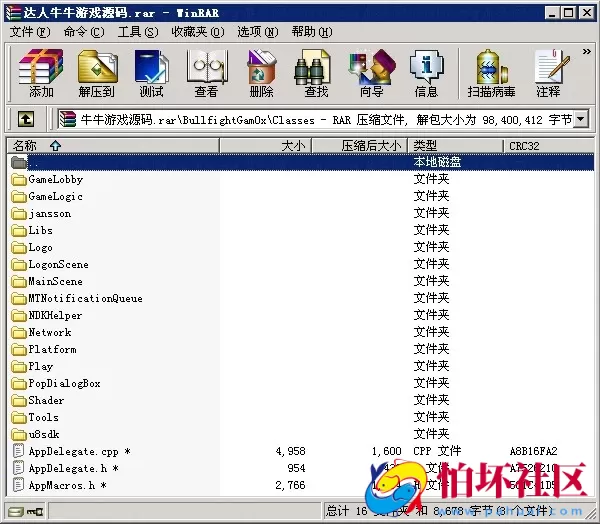This screenshot has height=524, width=600.
Task: Sort by Packed Size (压缩后大小) header
Action: (x=360, y=146)
